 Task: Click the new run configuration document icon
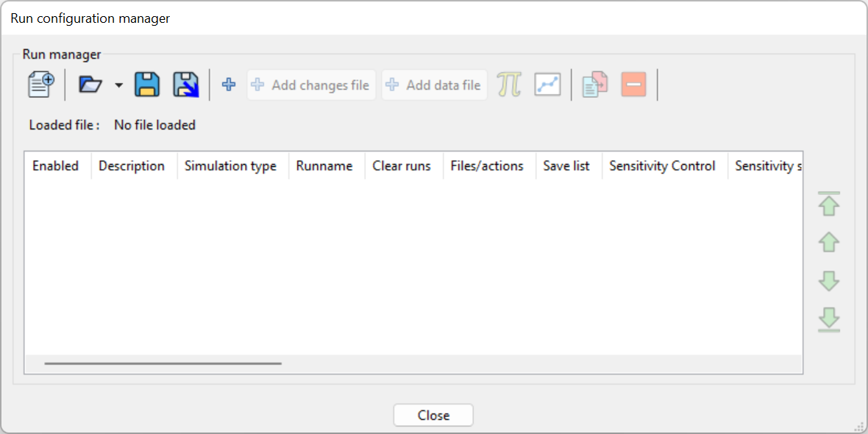pyautogui.click(x=40, y=85)
